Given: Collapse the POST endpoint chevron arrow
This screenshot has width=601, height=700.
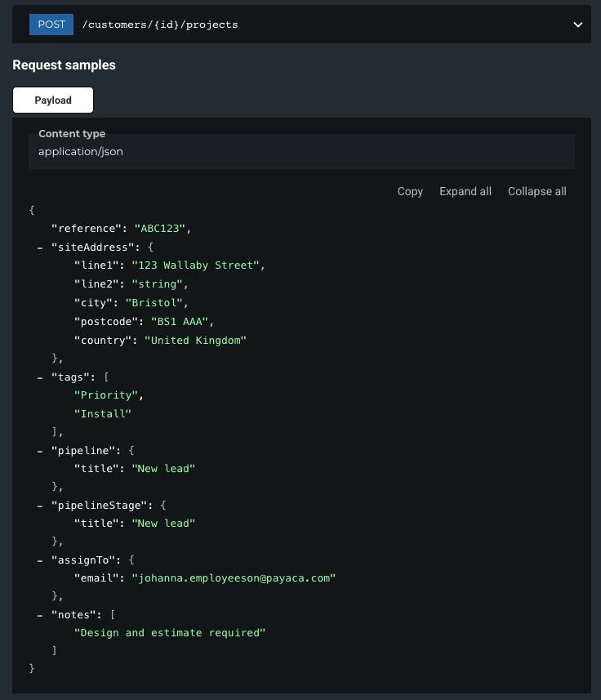Looking at the screenshot, I should point(577,25).
